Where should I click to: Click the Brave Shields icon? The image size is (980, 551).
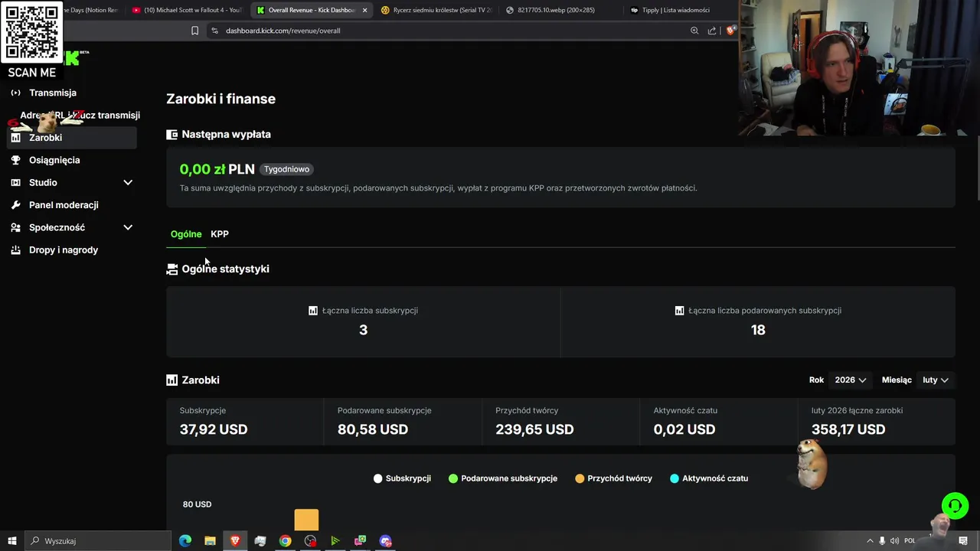(x=730, y=31)
